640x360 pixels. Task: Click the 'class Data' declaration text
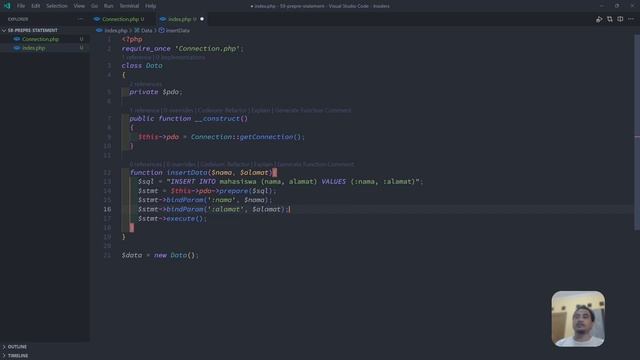pyautogui.click(x=142, y=66)
